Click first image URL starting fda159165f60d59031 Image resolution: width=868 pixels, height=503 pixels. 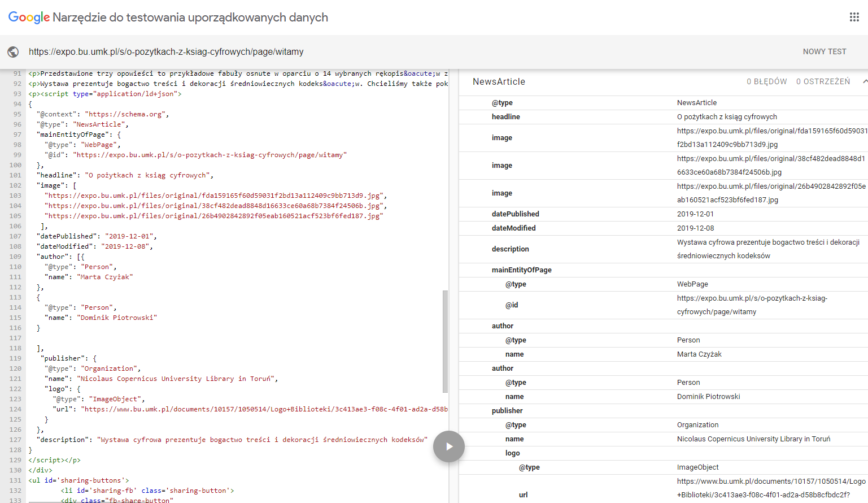pyautogui.click(x=772, y=137)
